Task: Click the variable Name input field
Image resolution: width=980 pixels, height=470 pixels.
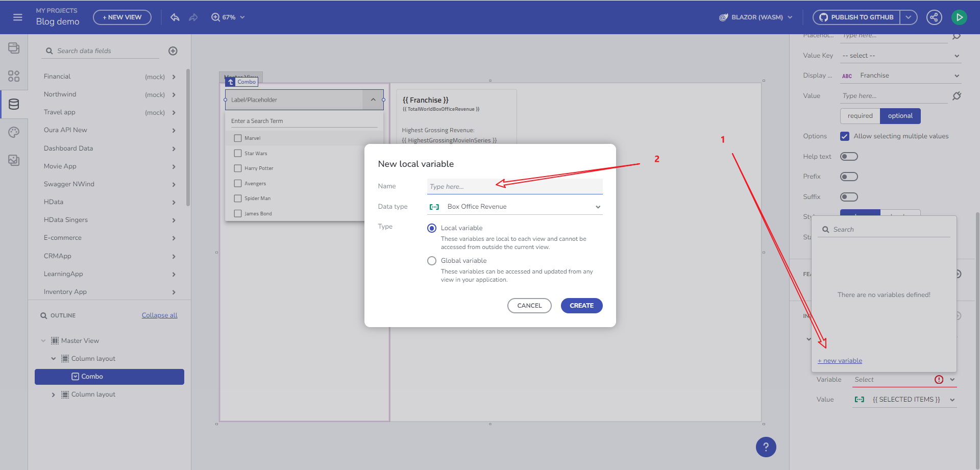Action: point(514,186)
